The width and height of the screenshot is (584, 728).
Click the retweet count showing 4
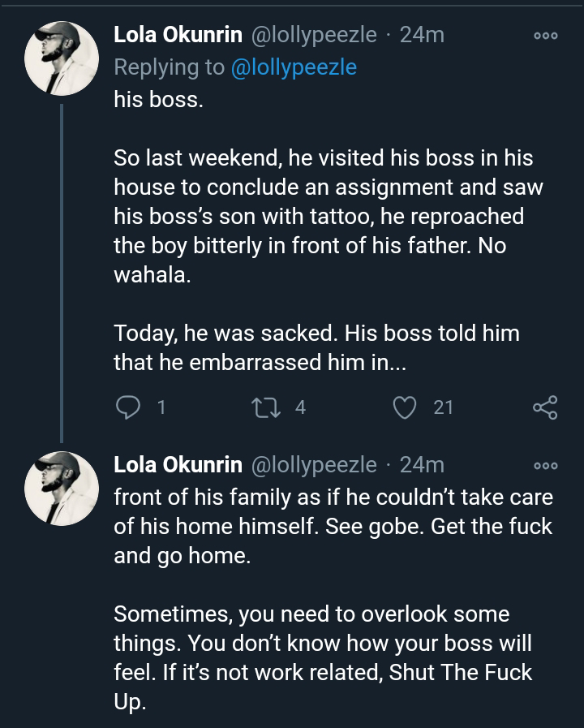pyautogui.click(x=300, y=407)
